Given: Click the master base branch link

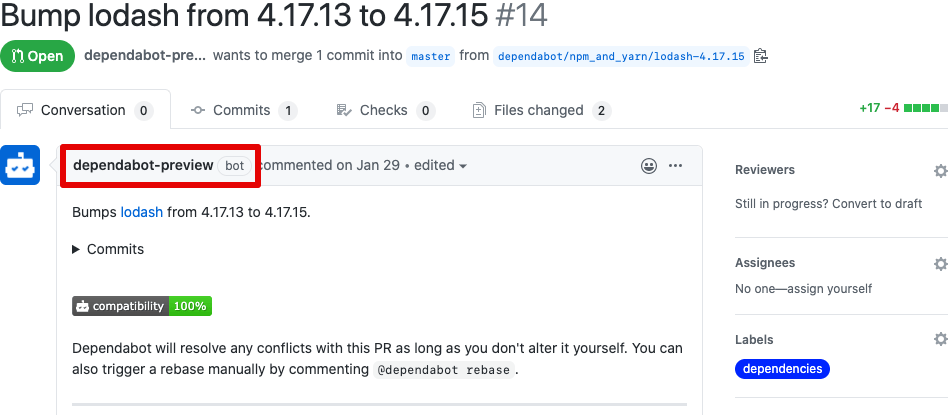Looking at the screenshot, I should pos(431,56).
